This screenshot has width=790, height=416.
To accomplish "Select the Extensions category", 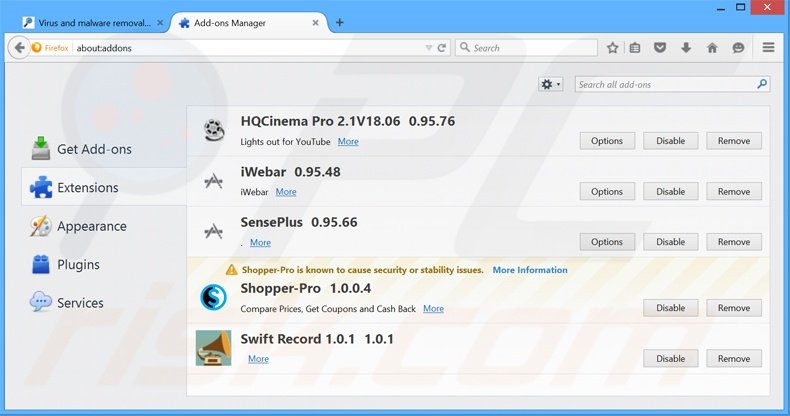I will tap(104, 187).
